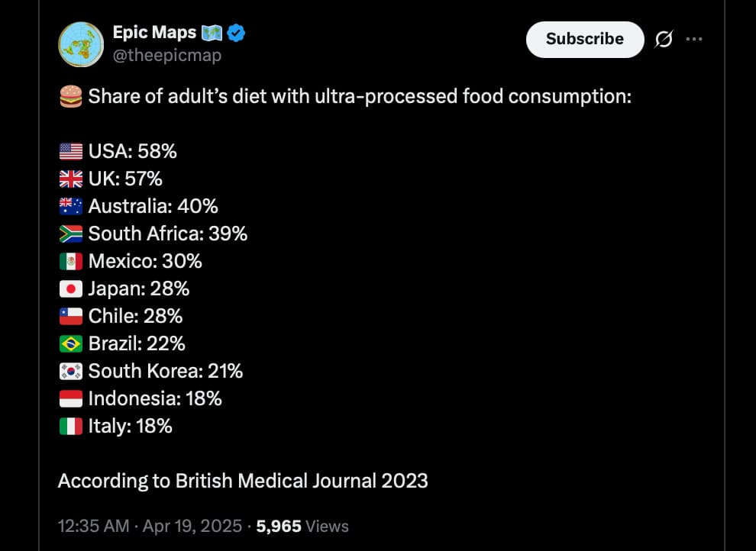Click the Australia flag emoji

(x=71, y=206)
